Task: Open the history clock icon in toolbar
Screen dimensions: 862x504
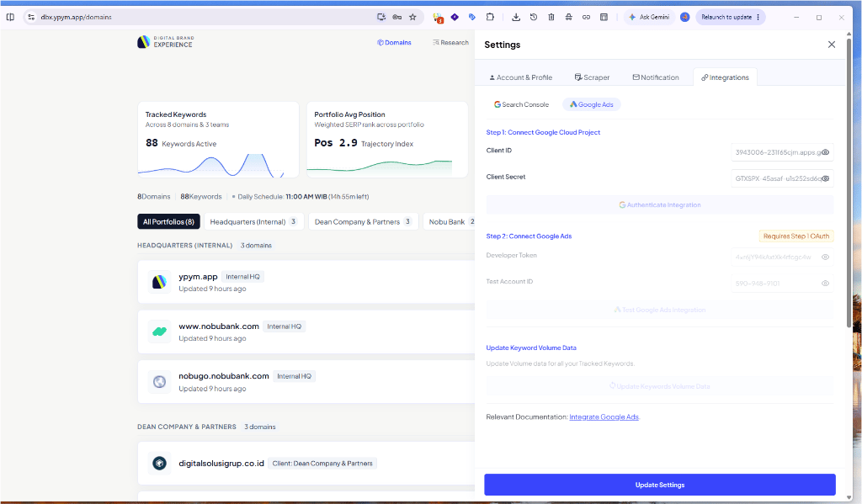Action: point(533,17)
